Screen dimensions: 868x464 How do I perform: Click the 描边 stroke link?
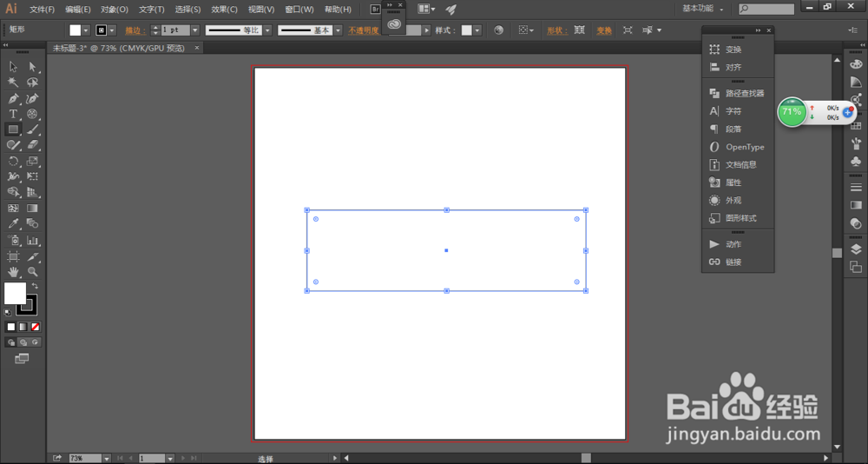coord(135,30)
